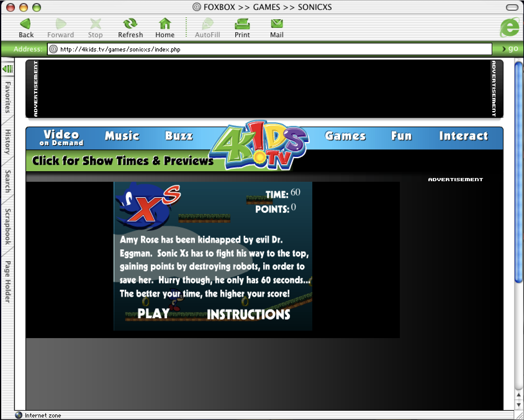Viewport: 524px width, 420px height.
Task: Open the Interact navigation item
Action: [x=464, y=136]
